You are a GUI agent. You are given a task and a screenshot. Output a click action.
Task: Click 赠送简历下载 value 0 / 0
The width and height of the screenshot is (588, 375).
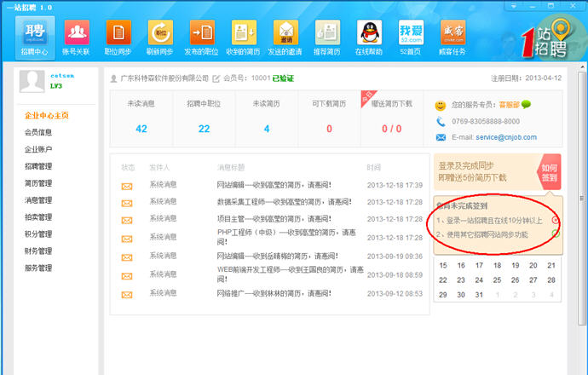click(x=392, y=129)
